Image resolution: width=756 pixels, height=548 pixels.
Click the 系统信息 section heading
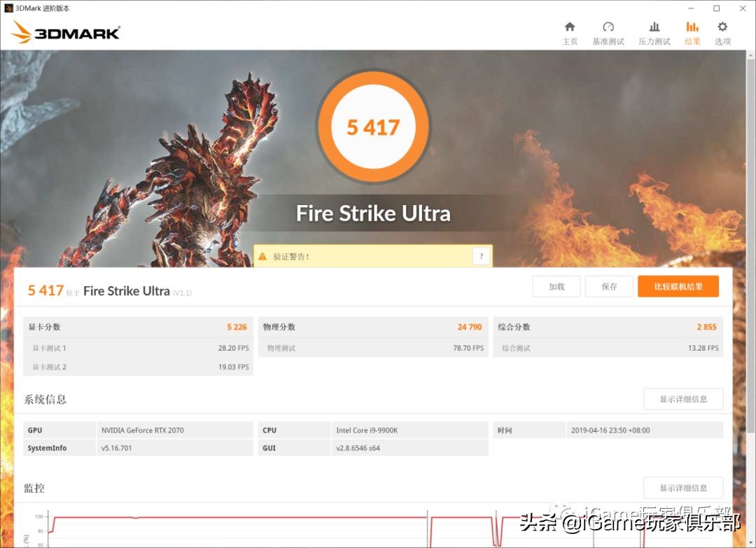[45, 399]
